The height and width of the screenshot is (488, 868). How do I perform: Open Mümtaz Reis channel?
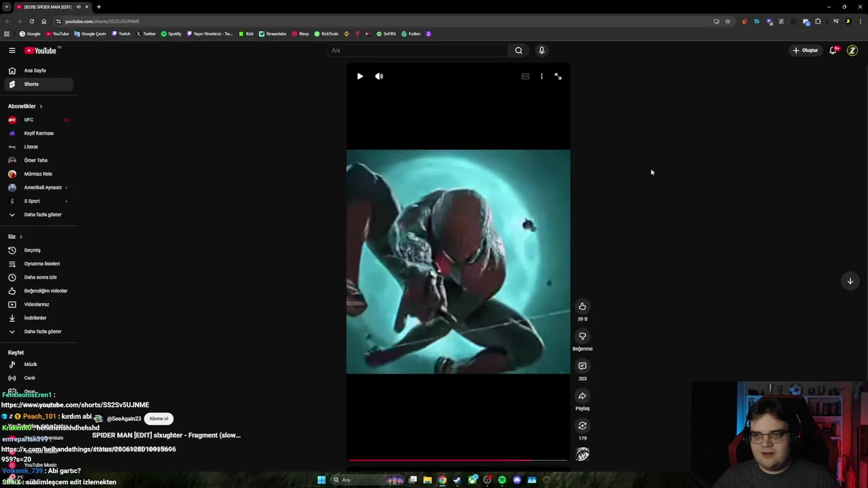tap(39, 174)
